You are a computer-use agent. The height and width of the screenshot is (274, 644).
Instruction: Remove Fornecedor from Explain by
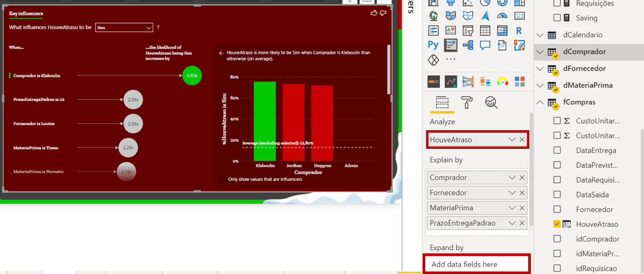point(522,193)
